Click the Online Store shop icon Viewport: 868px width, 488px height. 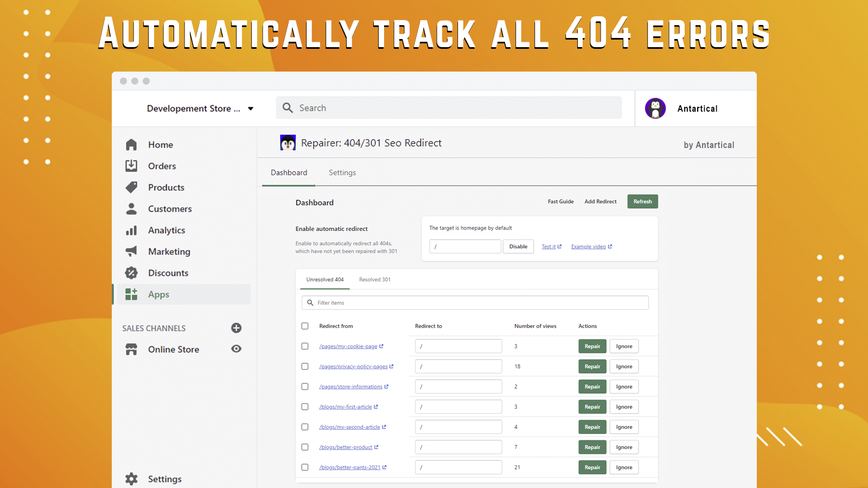tap(131, 349)
